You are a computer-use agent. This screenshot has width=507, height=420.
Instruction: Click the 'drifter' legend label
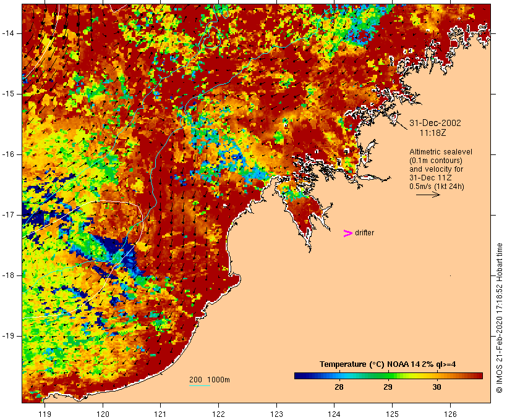tap(364, 233)
